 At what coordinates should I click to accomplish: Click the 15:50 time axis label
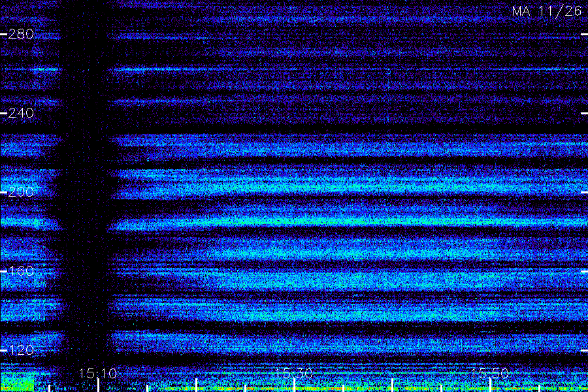(x=490, y=374)
